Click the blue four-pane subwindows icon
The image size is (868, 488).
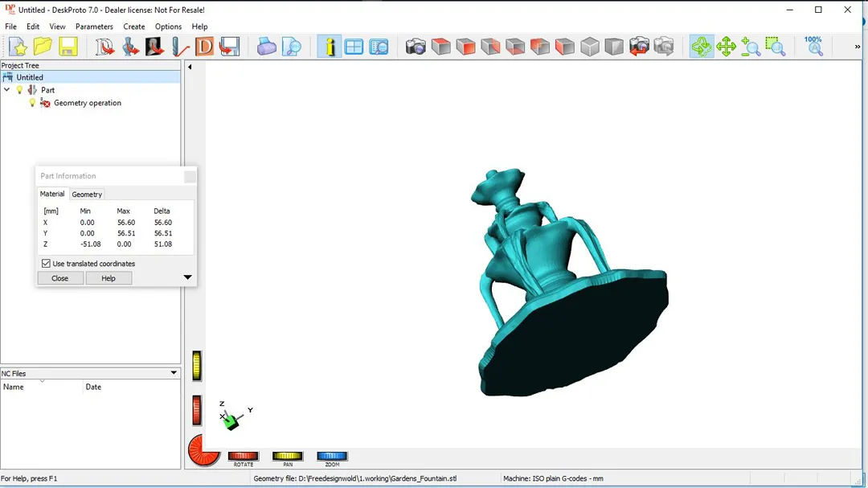[354, 47]
